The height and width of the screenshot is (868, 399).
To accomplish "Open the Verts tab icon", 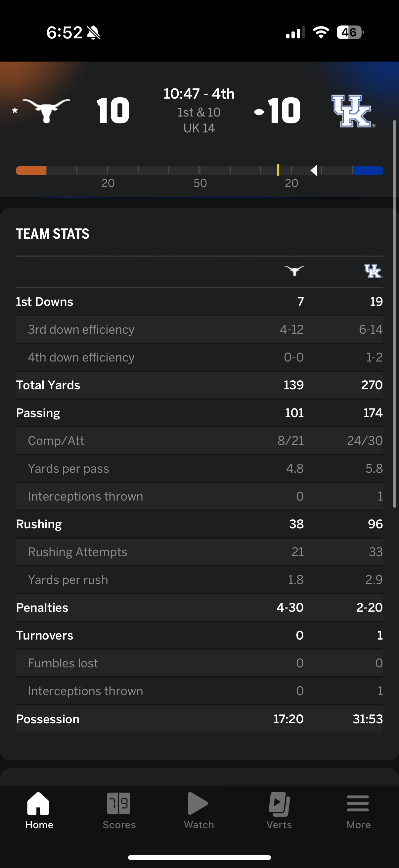I will tap(279, 804).
